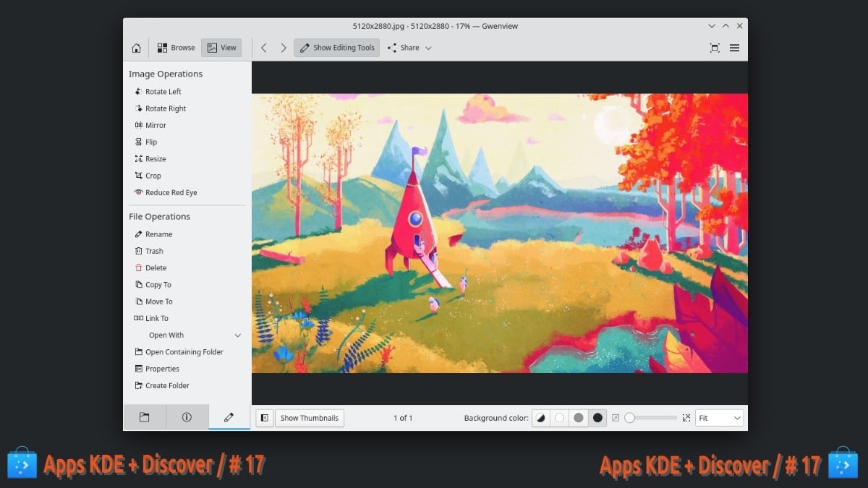Select auto background color swatch
868x488 pixels.
[x=541, y=418]
